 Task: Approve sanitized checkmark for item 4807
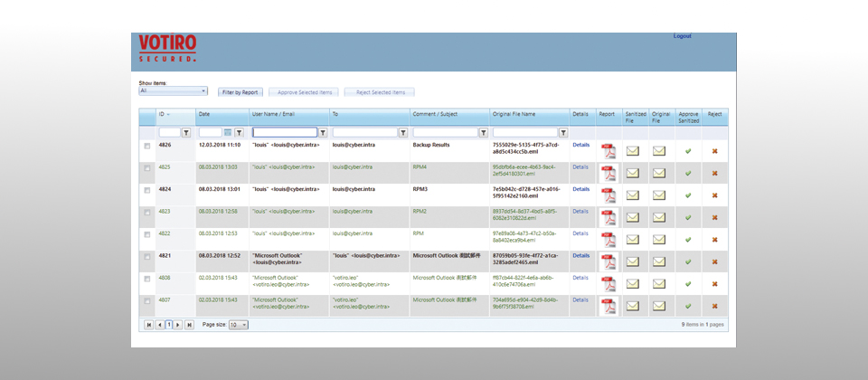click(x=688, y=307)
